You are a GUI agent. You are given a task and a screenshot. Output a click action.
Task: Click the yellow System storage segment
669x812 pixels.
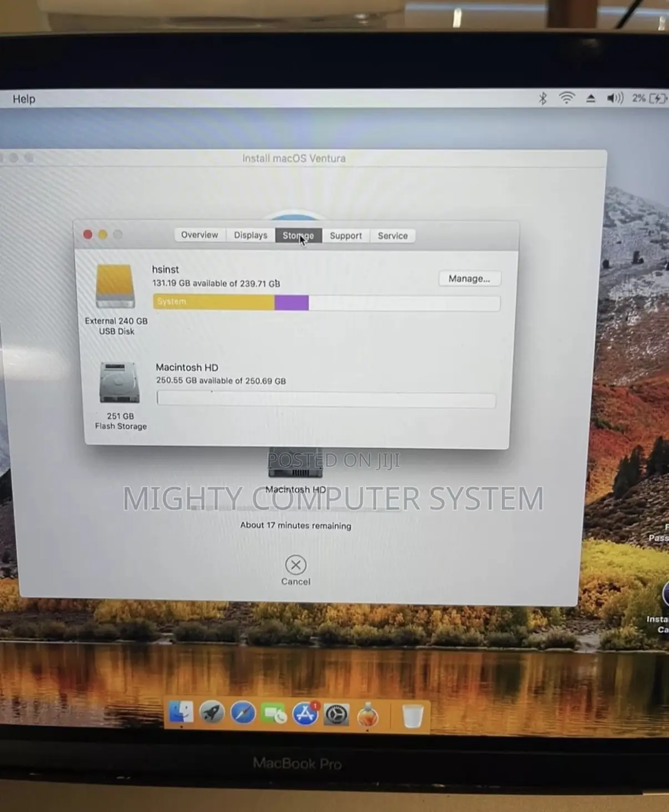click(x=214, y=302)
